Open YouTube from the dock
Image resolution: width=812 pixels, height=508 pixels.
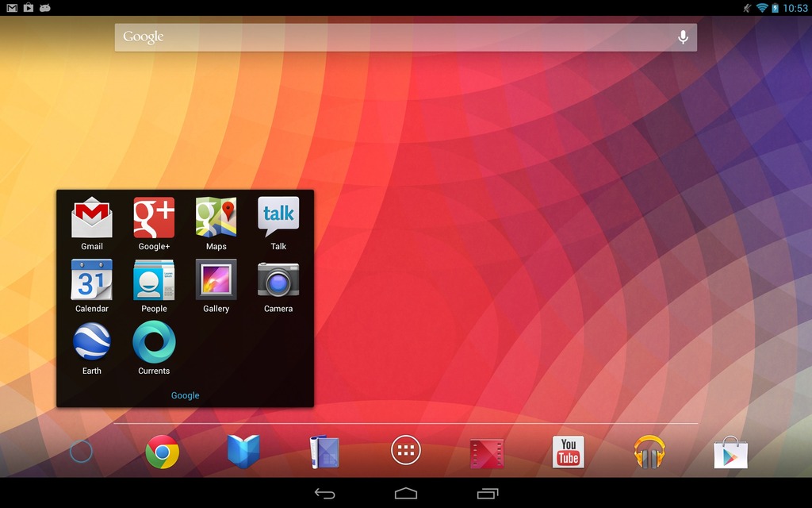coord(568,452)
